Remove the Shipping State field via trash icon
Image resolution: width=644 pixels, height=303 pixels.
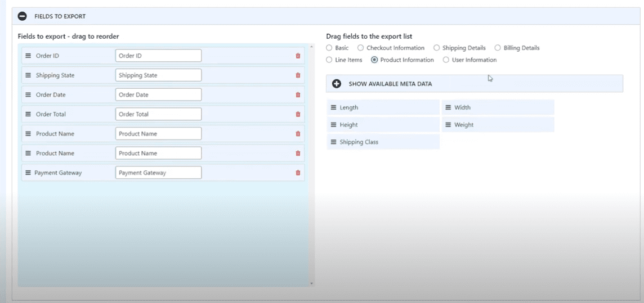pos(298,75)
